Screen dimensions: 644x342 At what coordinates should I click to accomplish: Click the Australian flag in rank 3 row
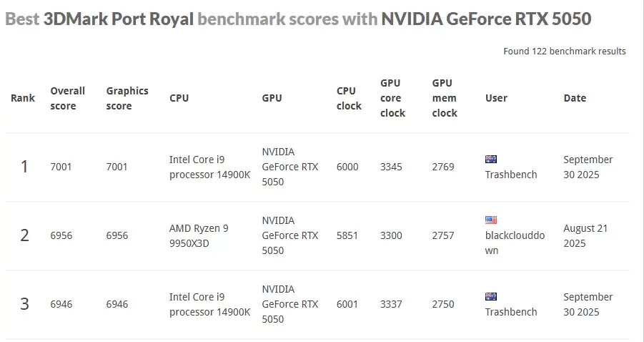tap(491, 297)
